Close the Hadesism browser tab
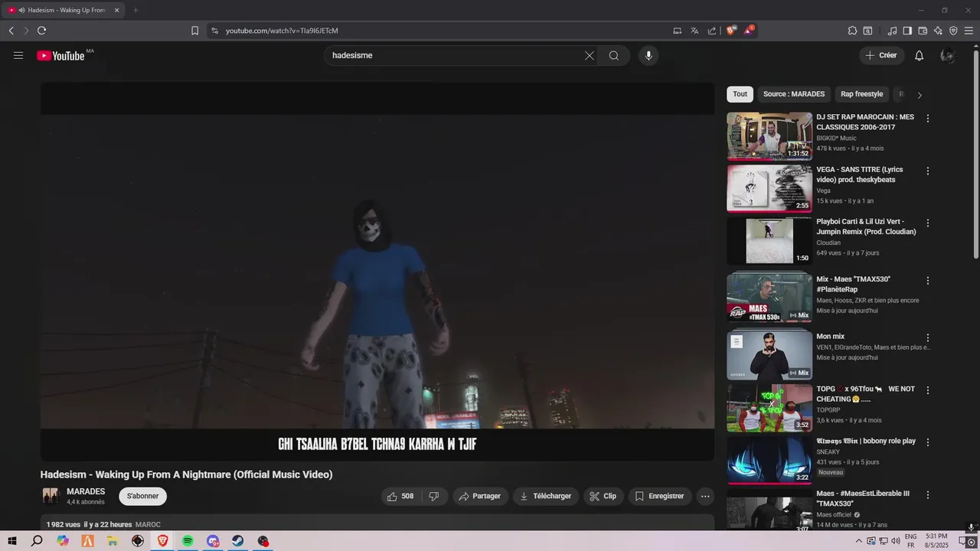Screen dimensions: 980x551 (116, 10)
